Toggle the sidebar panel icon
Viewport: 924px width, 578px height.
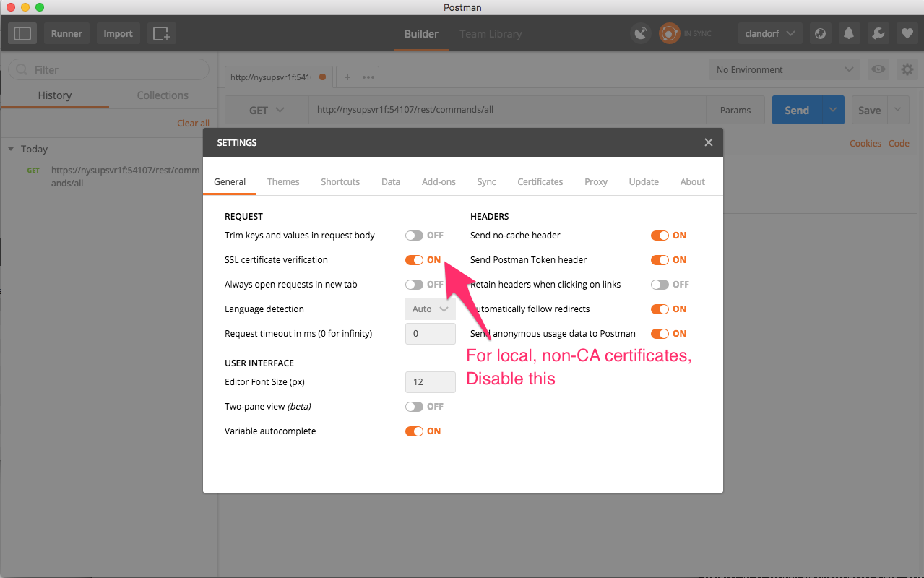pyautogui.click(x=22, y=33)
